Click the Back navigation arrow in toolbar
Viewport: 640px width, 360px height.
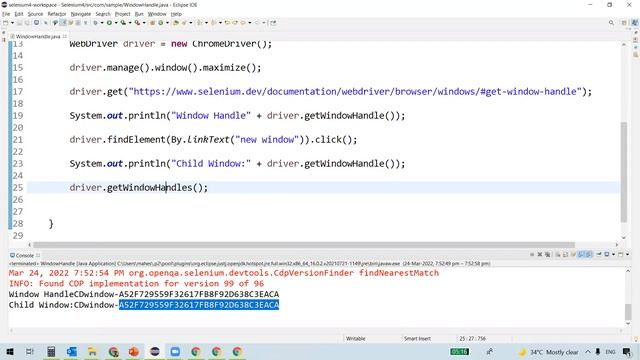click(x=243, y=23)
